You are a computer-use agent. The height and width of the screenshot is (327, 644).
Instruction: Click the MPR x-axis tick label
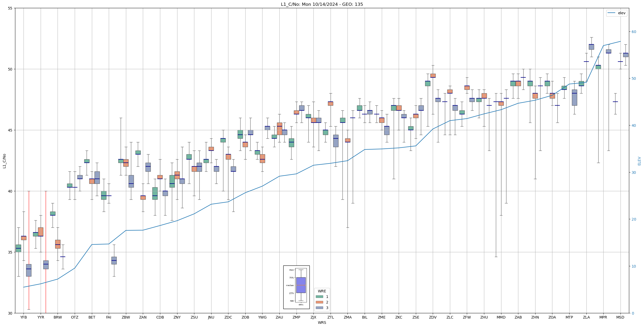pyautogui.click(x=603, y=317)
